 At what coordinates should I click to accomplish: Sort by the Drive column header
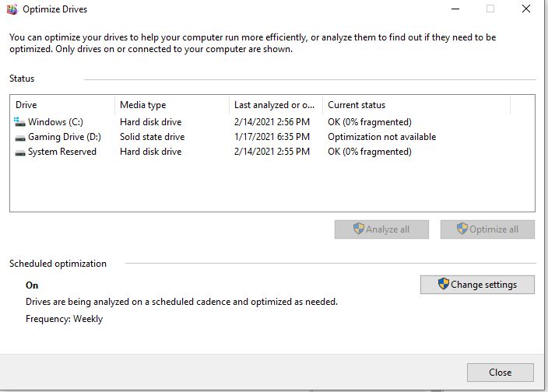tap(62, 105)
